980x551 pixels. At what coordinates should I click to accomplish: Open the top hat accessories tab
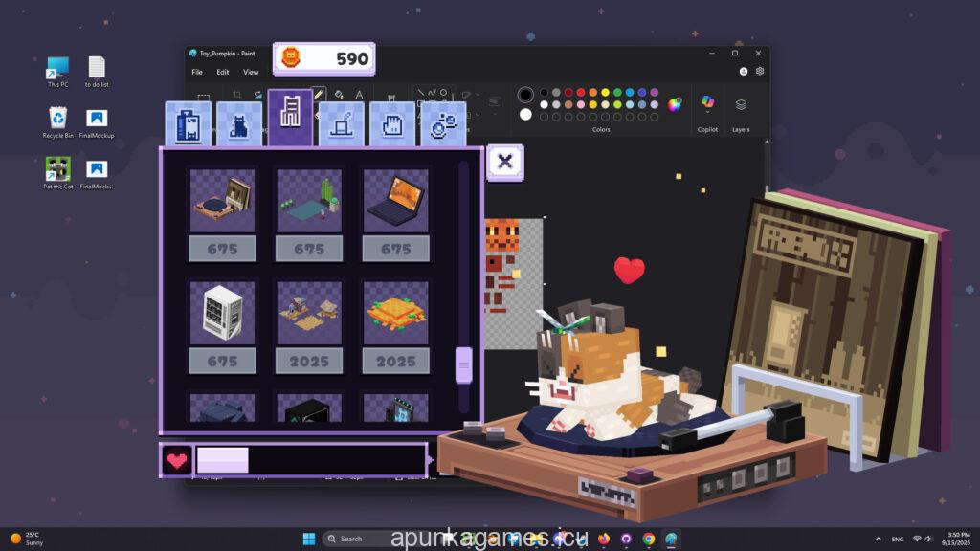click(342, 123)
